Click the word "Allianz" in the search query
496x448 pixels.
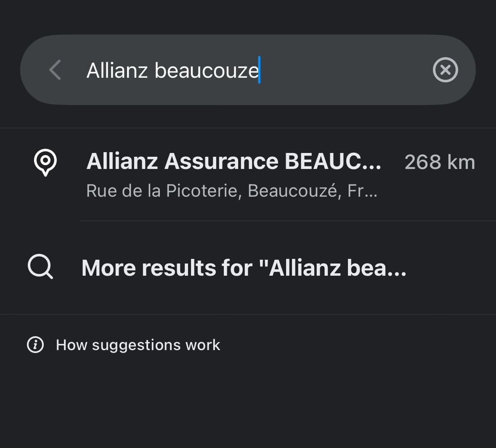pos(117,70)
